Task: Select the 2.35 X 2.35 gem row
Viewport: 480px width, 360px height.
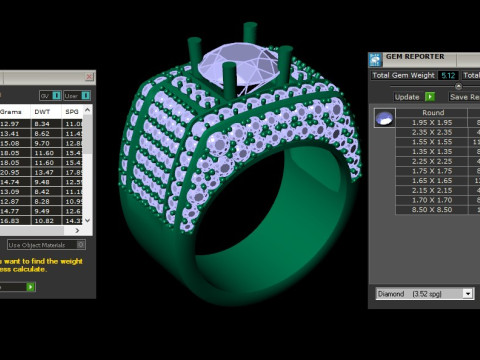Action: [432, 132]
